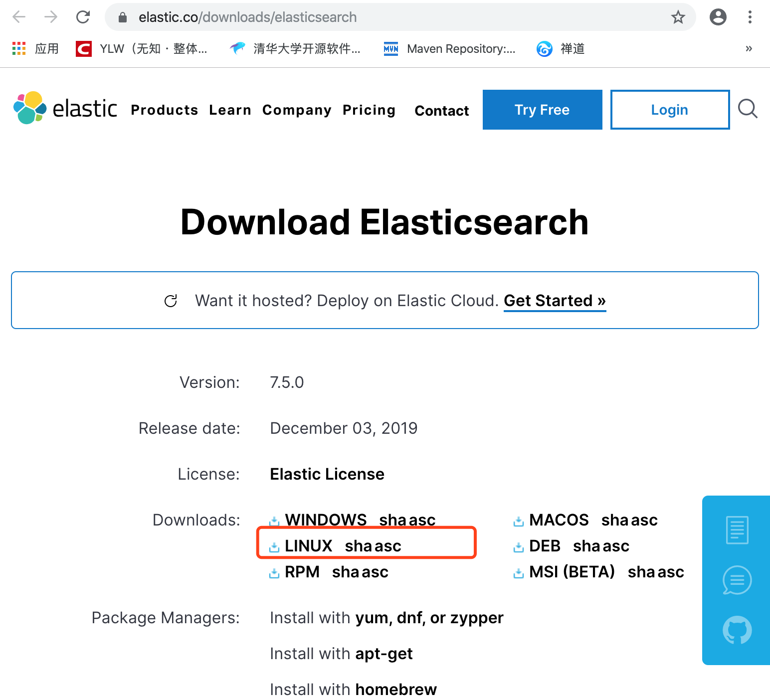
Task: Click the Try Free button
Action: (543, 110)
